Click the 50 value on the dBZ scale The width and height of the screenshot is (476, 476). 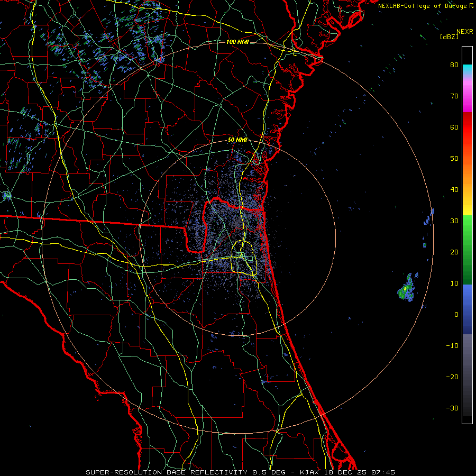pos(454,159)
